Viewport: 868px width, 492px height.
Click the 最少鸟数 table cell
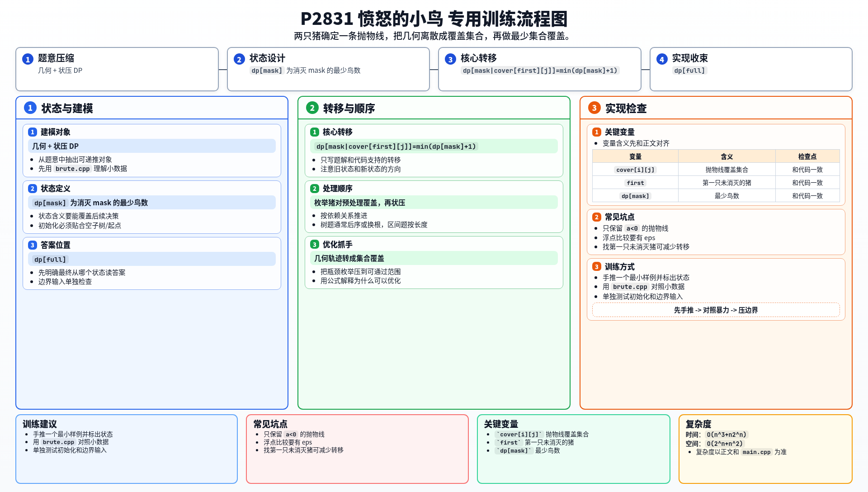coord(727,196)
